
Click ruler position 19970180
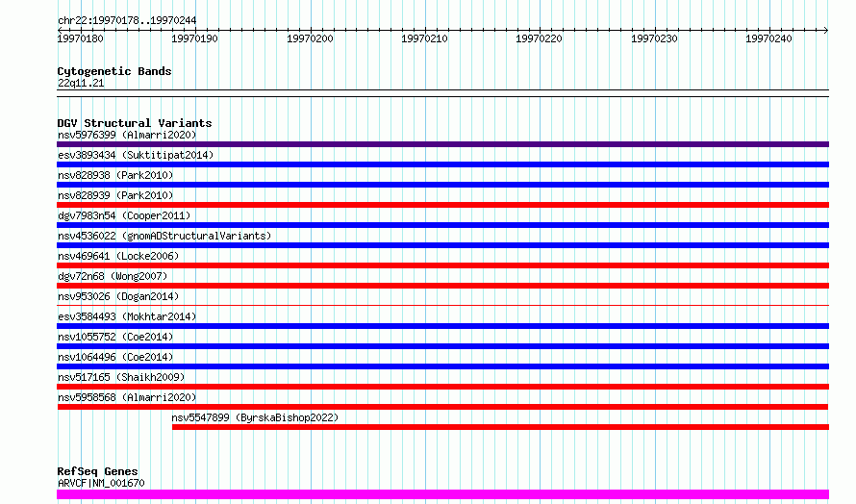click(x=80, y=38)
